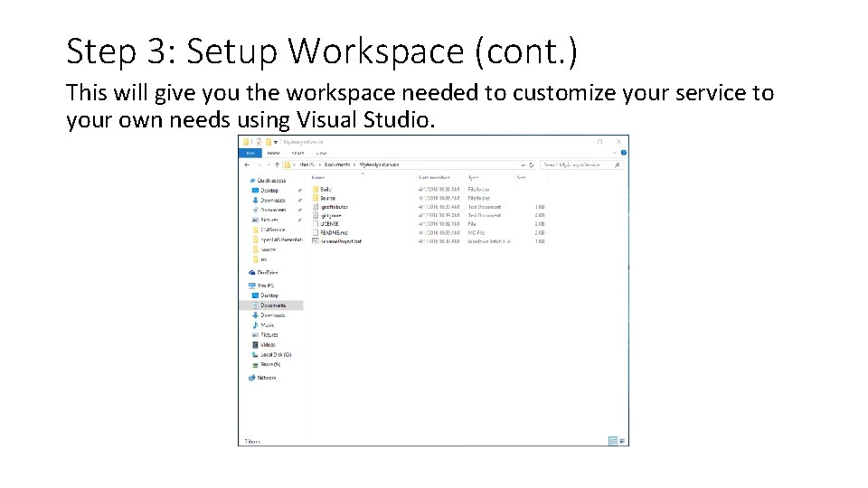Screen dimensions: 868x488
Task: Switch to the Home ribbon tab
Action: pos(273,154)
